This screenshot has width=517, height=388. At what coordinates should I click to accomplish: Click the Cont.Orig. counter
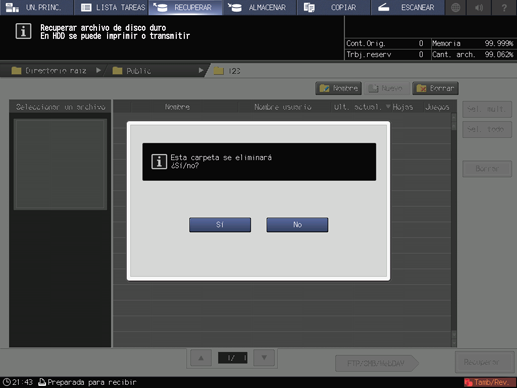(x=385, y=43)
